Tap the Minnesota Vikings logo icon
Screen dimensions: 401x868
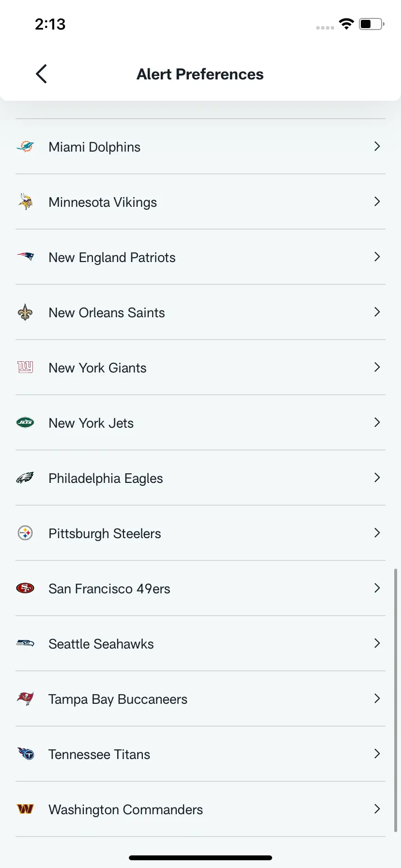tap(25, 201)
